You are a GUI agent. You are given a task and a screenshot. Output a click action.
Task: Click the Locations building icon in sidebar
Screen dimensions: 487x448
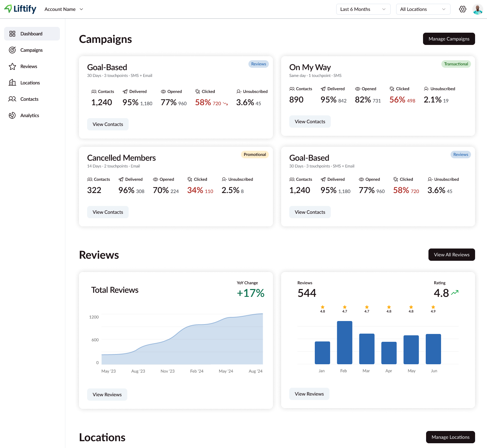click(x=12, y=83)
